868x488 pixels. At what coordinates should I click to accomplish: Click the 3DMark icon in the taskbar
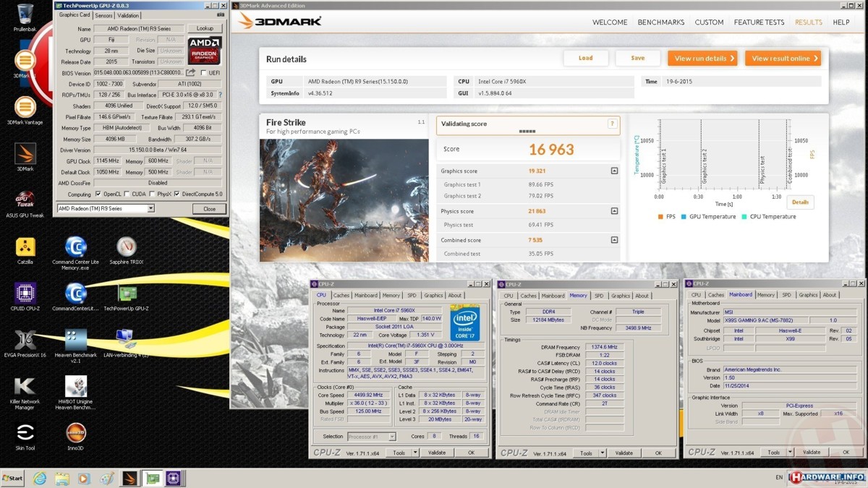click(129, 478)
